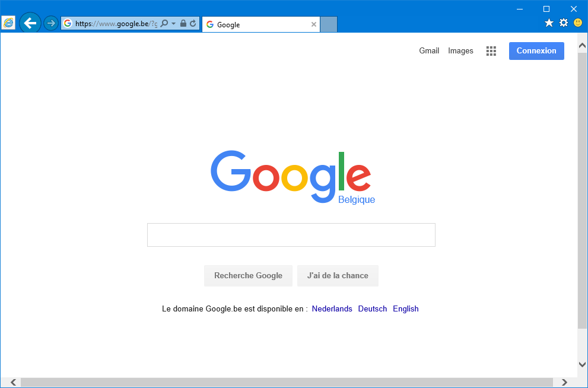Switch language to Nederlands
The width and height of the screenshot is (588, 388).
coord(332,309)
